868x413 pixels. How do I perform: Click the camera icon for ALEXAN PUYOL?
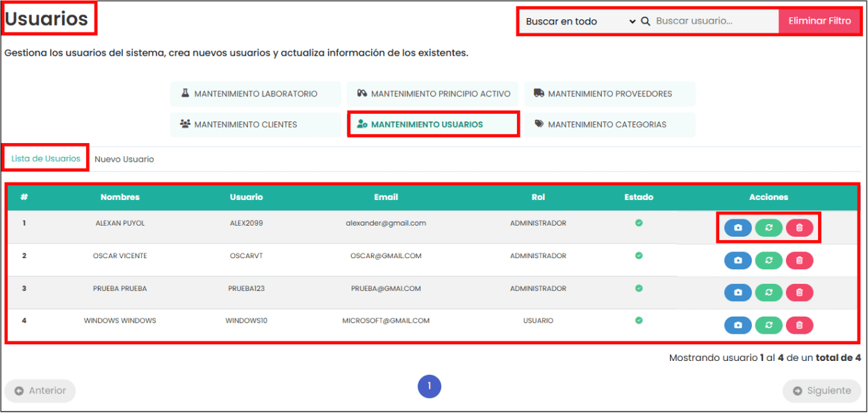pyautogui.click(x=738, y=228)
